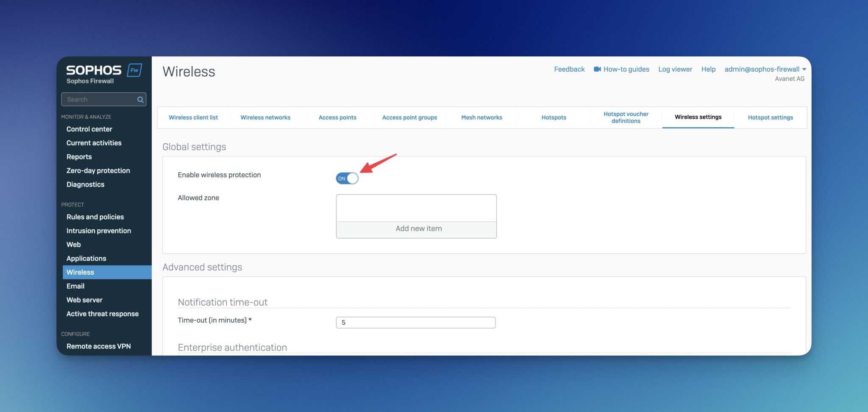Click the Feedback link

569,69
